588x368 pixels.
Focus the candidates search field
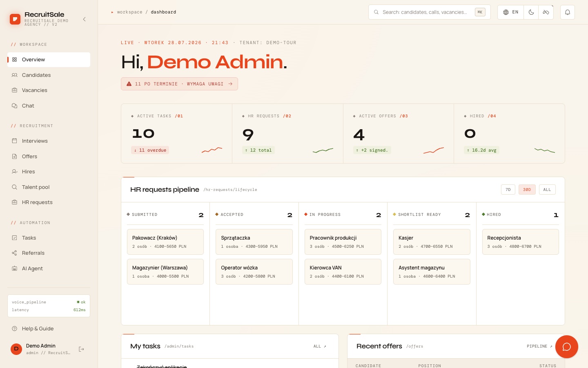[x=430, y=12]
